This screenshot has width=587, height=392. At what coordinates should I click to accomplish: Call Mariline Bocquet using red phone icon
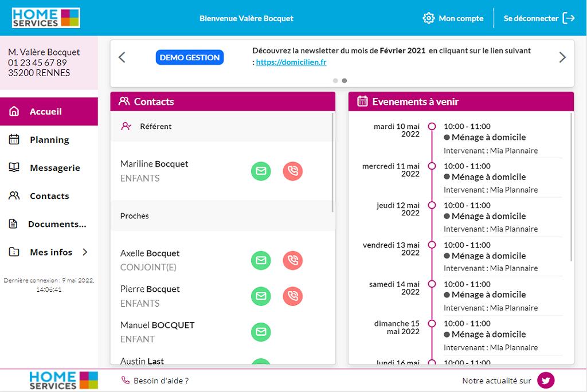click(x=293, y=171)
